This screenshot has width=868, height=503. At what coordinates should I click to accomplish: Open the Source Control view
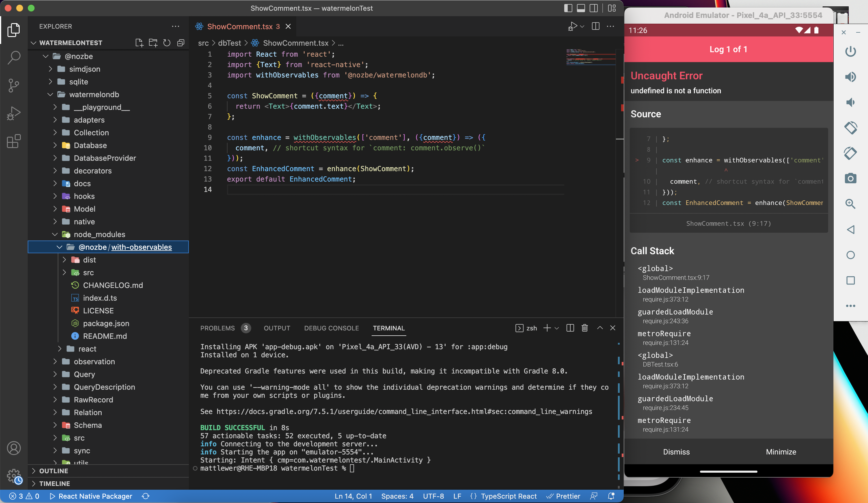[14, 85]
